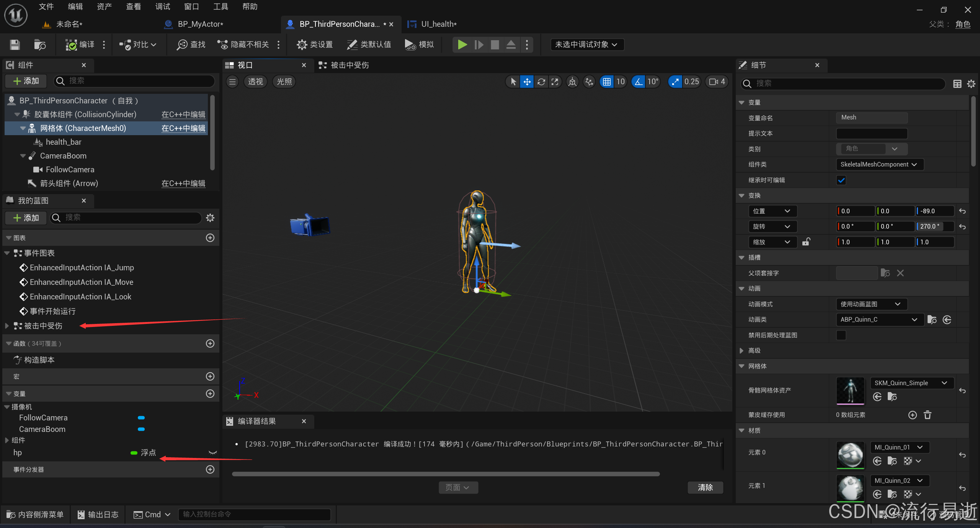This screenshot has height=528, width=980.
Task: Click the 清除 button in compiler results
Action: pyautogui.click(x=705, y=487)
